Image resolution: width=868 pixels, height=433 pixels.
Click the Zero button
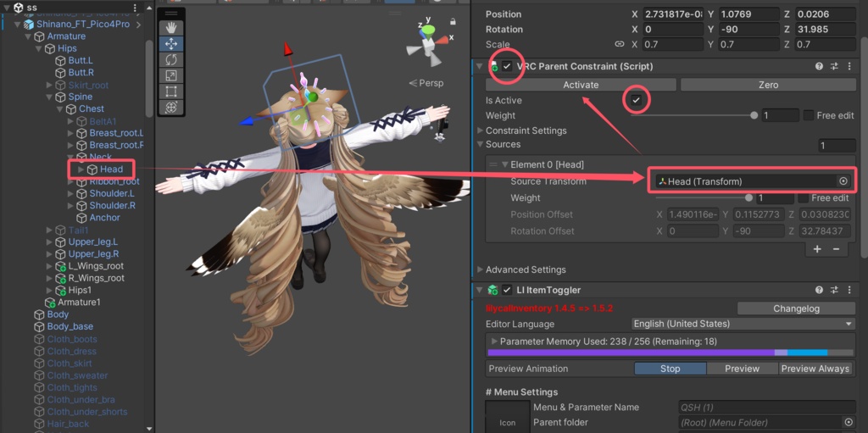[768, 85]
